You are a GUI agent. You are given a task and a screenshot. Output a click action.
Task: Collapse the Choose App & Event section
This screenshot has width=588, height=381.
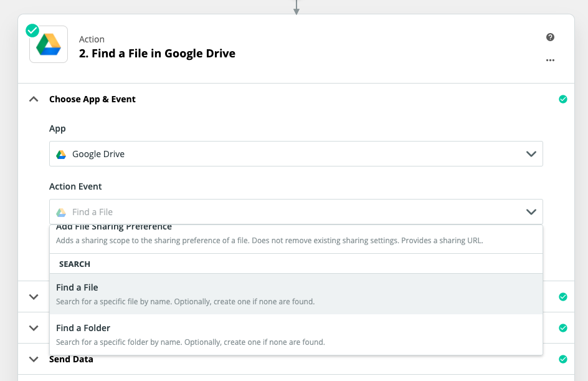click(x=34, y=99)
